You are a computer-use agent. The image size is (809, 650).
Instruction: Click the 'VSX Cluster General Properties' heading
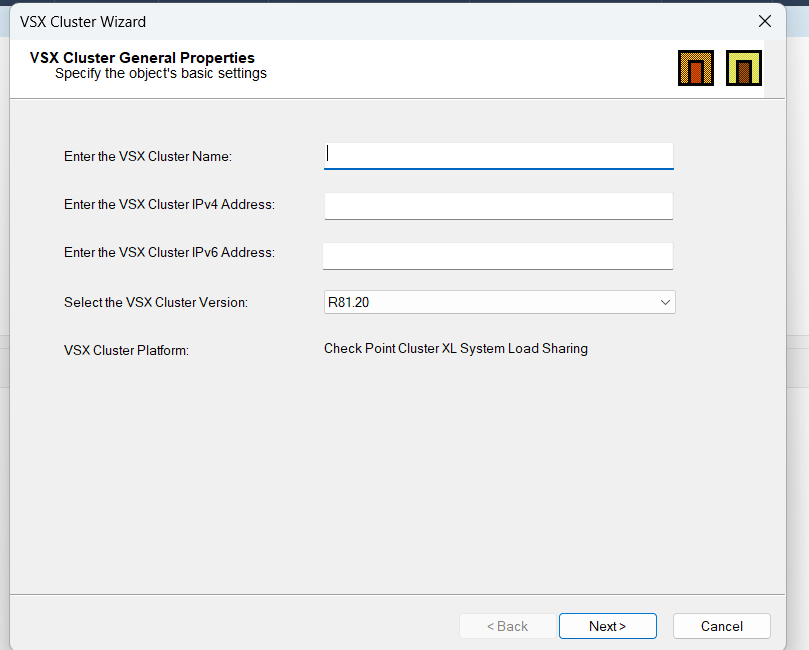(x=142, y=58)
